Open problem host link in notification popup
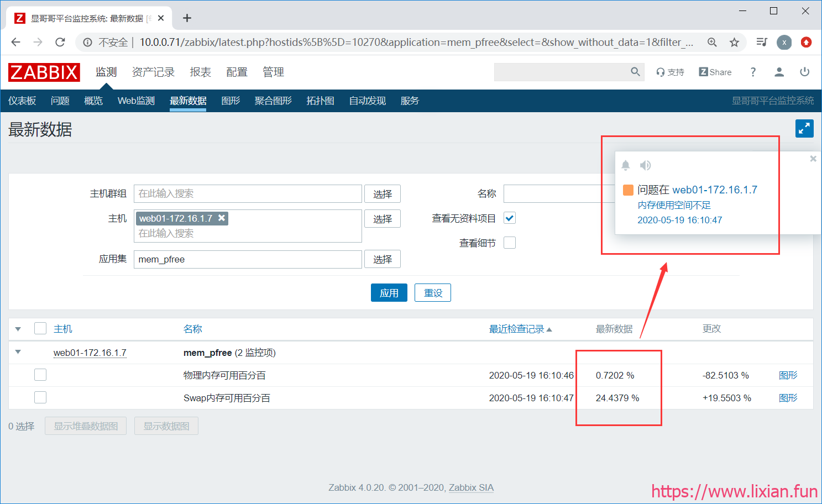This screenshot has width=822, height=504. 715,190
